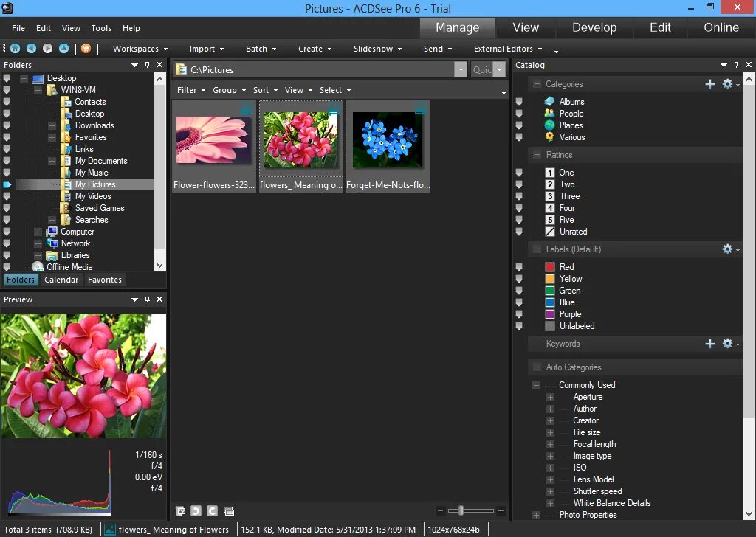The image size is (756, 537).
Task: Toggle Easy-Select marker for Unlabeled
Action: pyautogui.click(x=519, y=326)
